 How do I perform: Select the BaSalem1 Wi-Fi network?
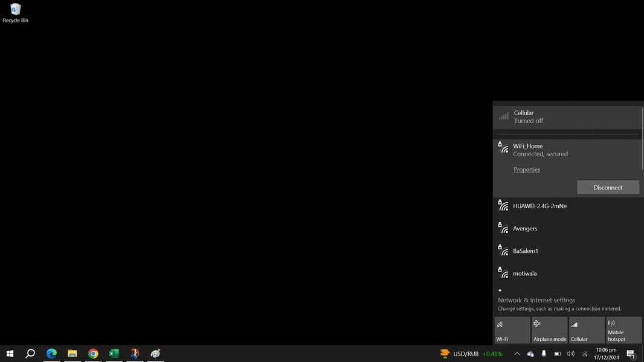[567, 251]
